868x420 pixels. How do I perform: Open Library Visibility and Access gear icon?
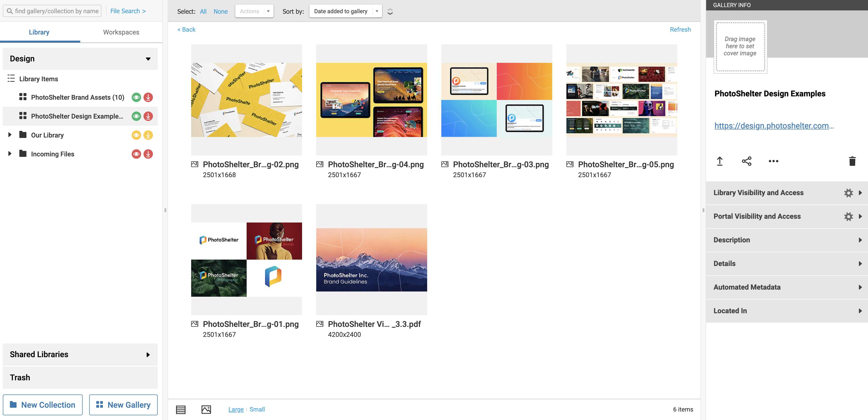pyautogui.click(x=849, y=193)
